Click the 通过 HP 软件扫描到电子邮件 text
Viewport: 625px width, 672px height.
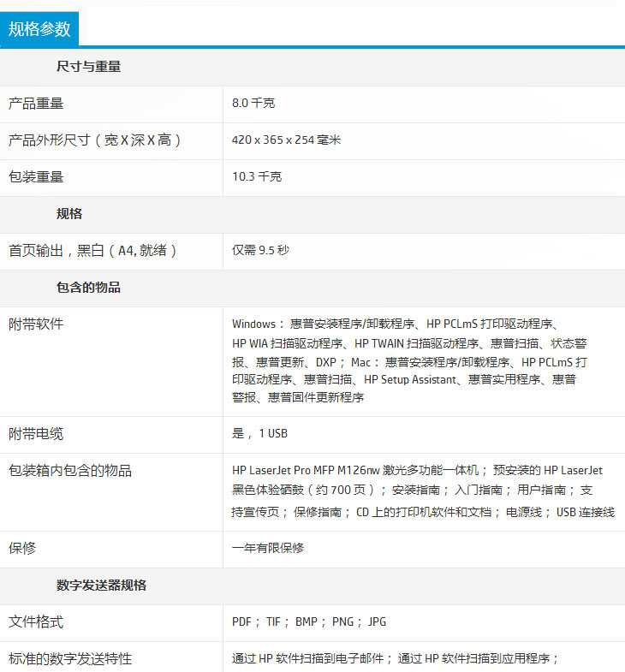(x=307, y=658)
